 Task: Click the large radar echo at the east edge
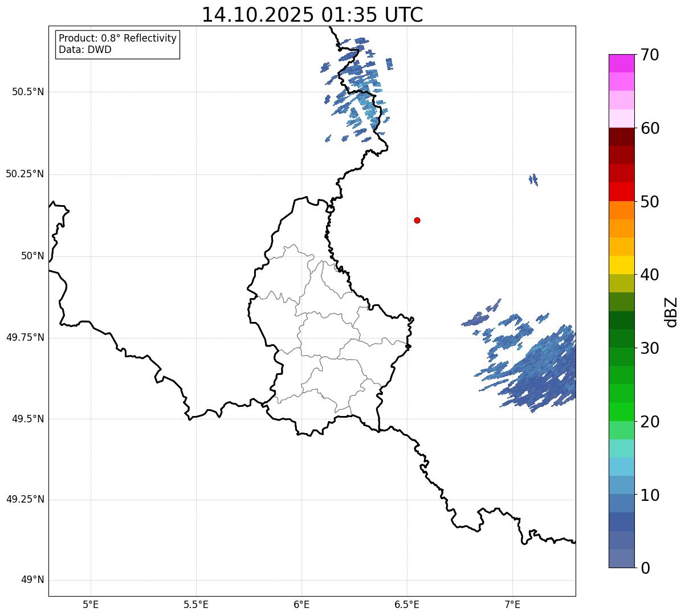click(541, 369)
